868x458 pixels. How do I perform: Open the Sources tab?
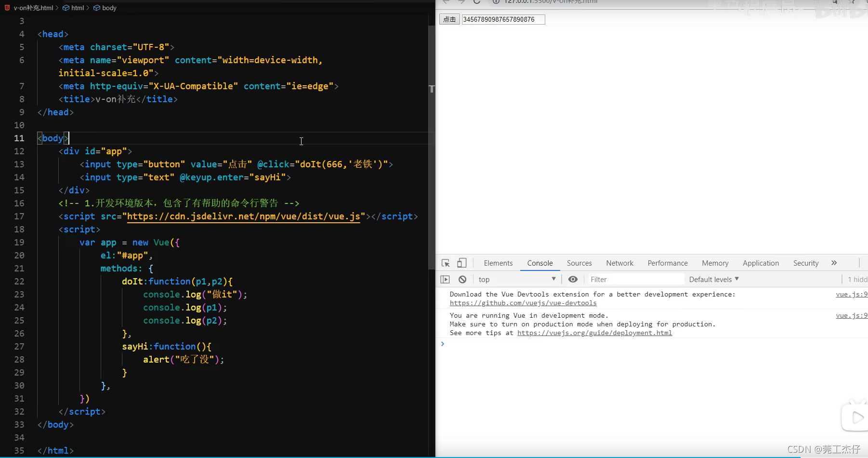click(579, 263)
